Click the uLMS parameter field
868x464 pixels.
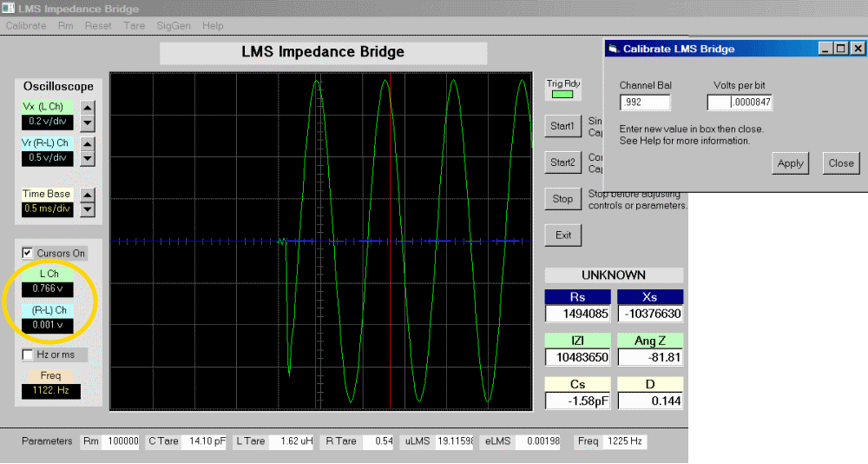pyautogui.click(x=455, y=441)
